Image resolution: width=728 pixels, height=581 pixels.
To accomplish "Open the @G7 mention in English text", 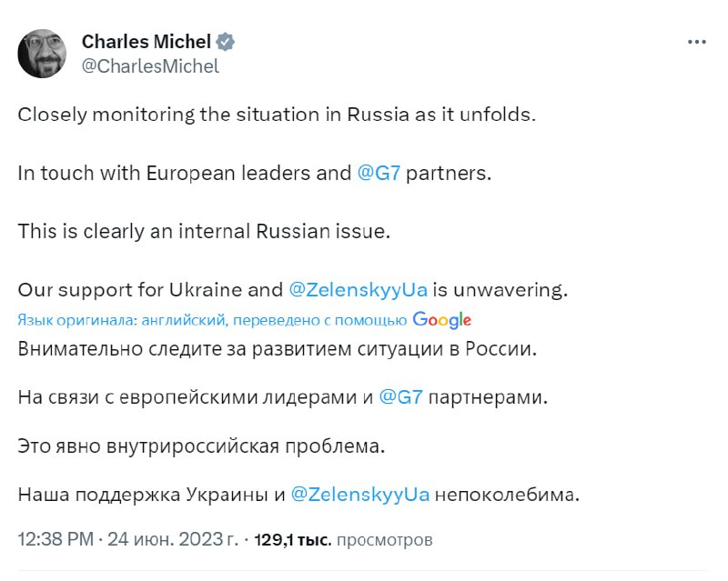I will pyautogui.click(x=379, y=173).
